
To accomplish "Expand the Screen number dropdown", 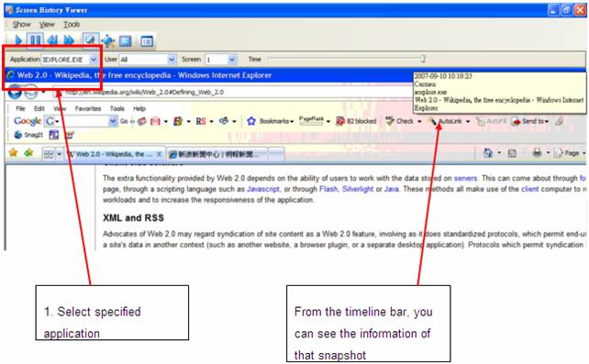I will (232, 60).
